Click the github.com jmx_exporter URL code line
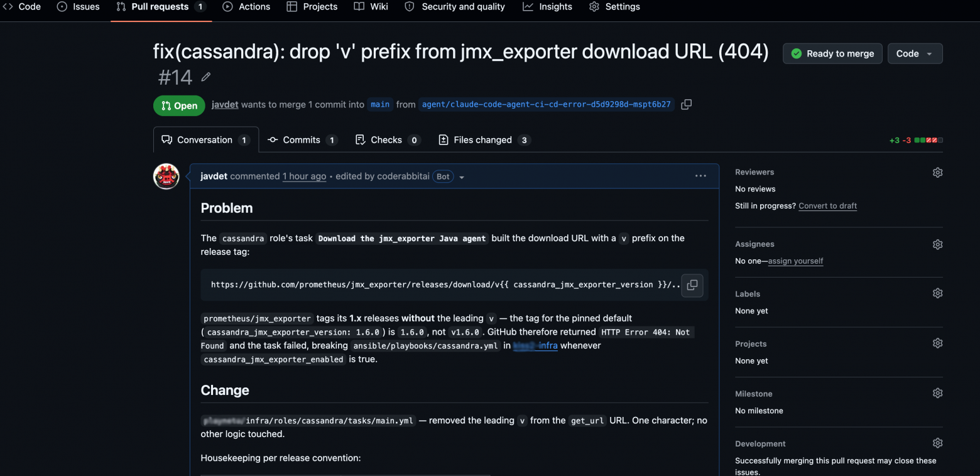 coord(446,285)
